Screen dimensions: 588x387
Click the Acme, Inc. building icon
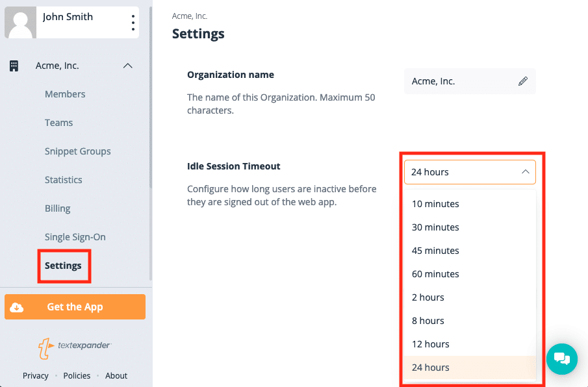point(14,66)
